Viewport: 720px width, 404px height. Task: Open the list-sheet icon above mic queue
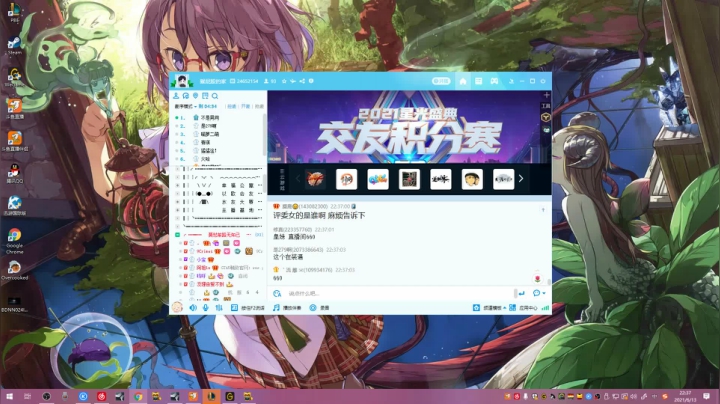pyautogui.click(x=205, y=95)
